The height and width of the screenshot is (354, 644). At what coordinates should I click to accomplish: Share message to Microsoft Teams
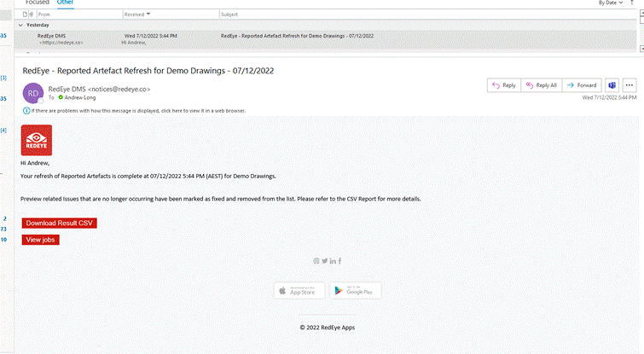click(612, 85)
